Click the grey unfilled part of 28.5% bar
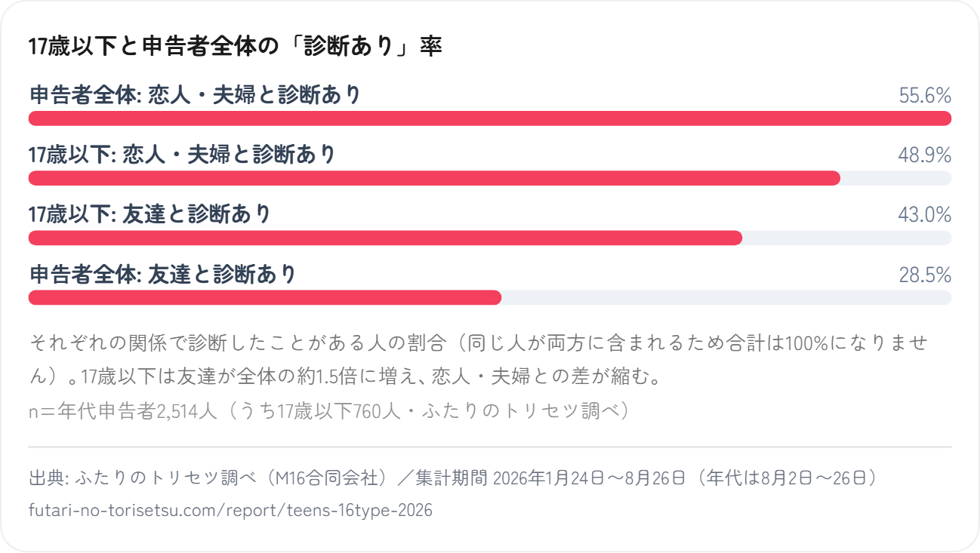The height and width of the screenshot is (553, 980). [726, 297]
